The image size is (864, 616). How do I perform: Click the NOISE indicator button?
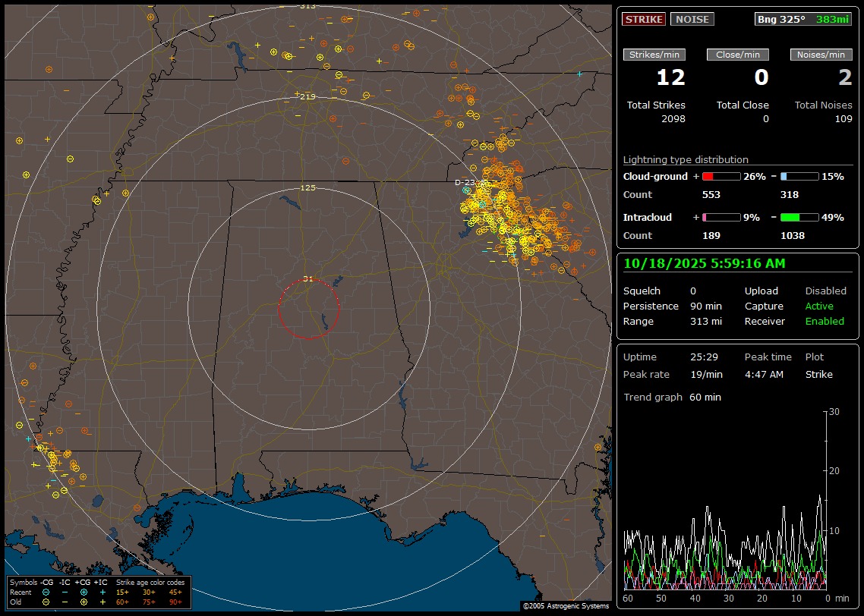pyautogui.click(x=692, y=20)
